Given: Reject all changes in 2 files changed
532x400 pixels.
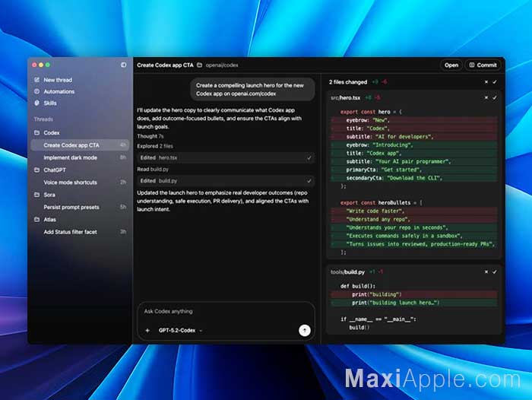Looking at the screenshot, I should pyautogui.click(x=486, y=82).
